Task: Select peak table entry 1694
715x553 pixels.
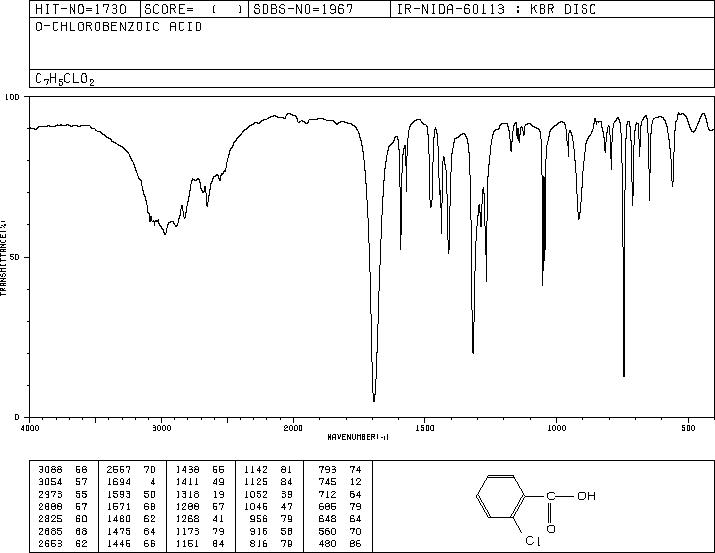Action: coord(131,482)
